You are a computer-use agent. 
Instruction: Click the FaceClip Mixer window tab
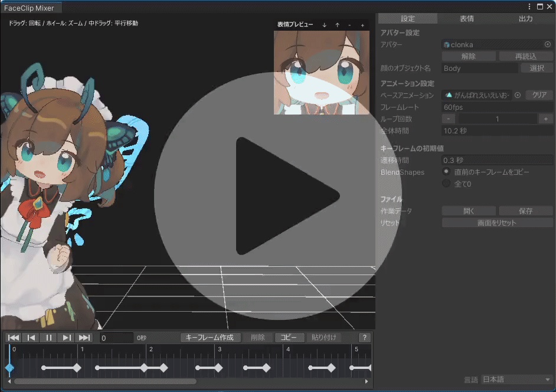[x=31, y=8]
